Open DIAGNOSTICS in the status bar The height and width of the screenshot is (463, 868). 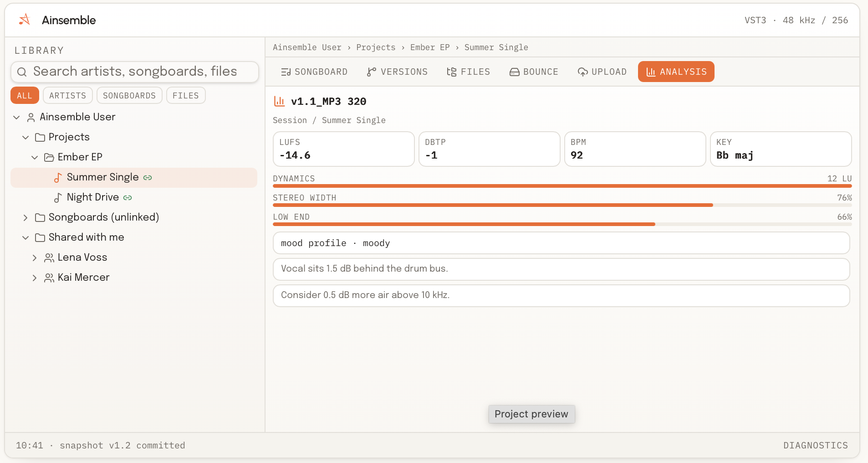[816, 445]
